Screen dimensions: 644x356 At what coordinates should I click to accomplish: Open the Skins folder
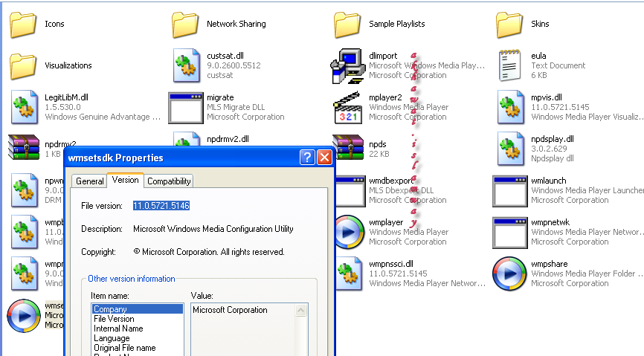click(x=509, y=25)
